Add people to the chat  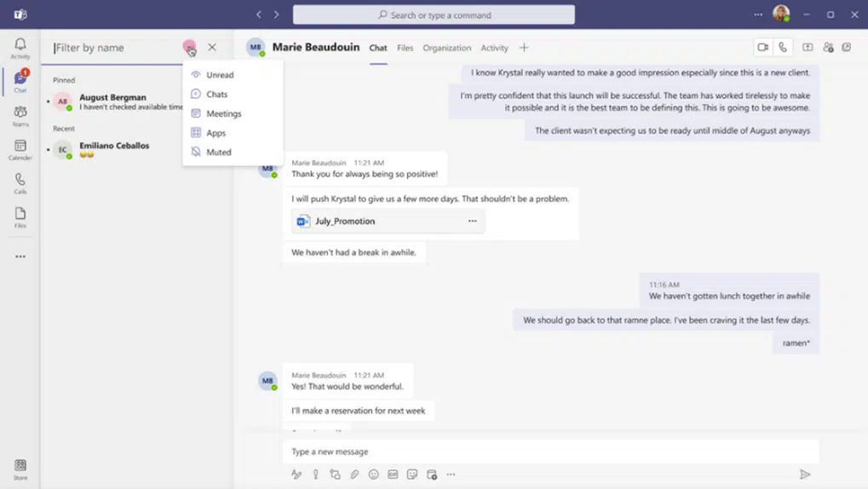coord(828,47)
